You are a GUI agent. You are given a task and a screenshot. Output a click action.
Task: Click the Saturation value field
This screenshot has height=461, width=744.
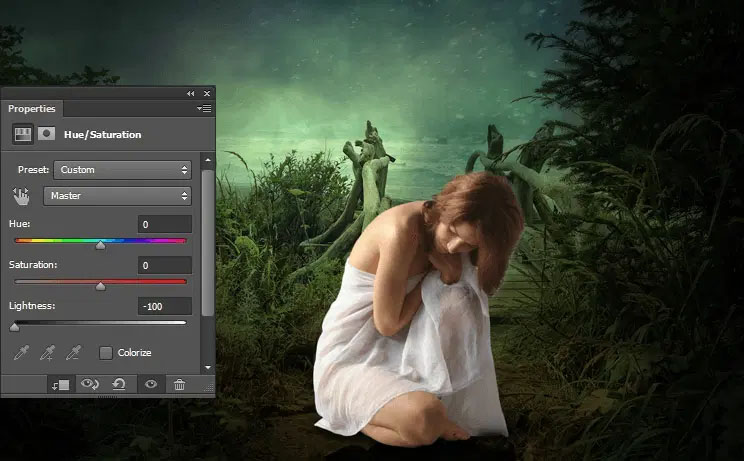pyautogui.click(x=165, y=266)
